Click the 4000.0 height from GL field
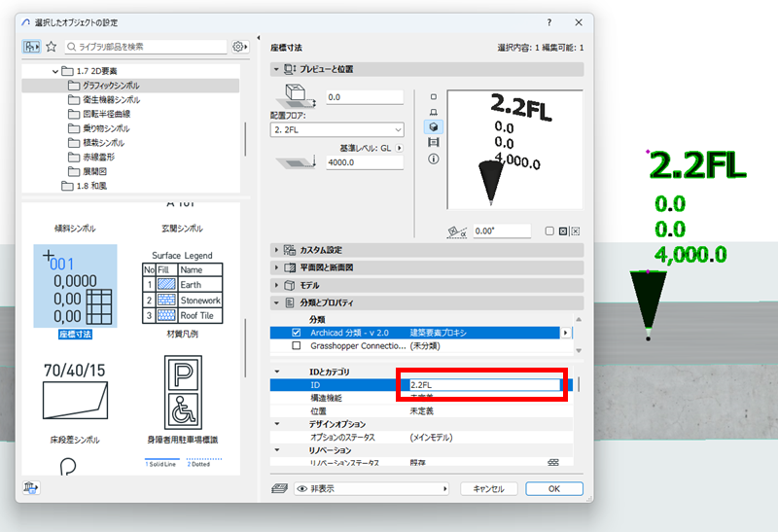 tap(365, 162)
